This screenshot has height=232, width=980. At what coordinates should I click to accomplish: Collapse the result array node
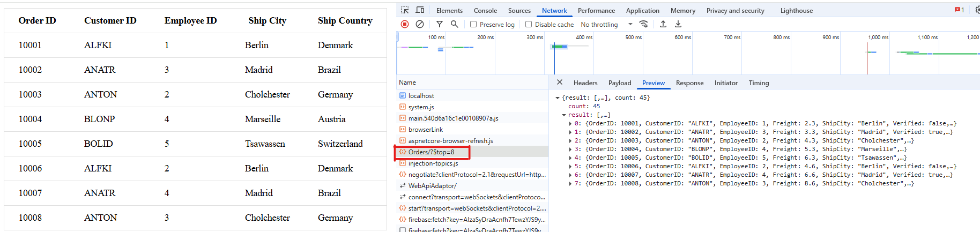(564, 115)
